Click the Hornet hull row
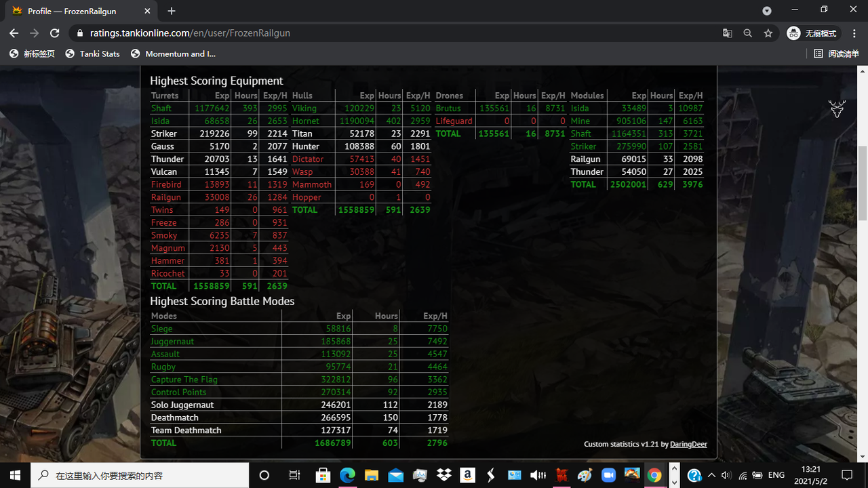Screen dimensions: 868x488 pos(361,121)
